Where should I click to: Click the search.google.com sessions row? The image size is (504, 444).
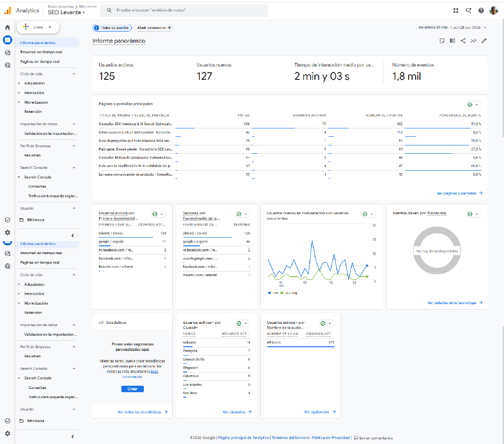[x=216, y=258]
